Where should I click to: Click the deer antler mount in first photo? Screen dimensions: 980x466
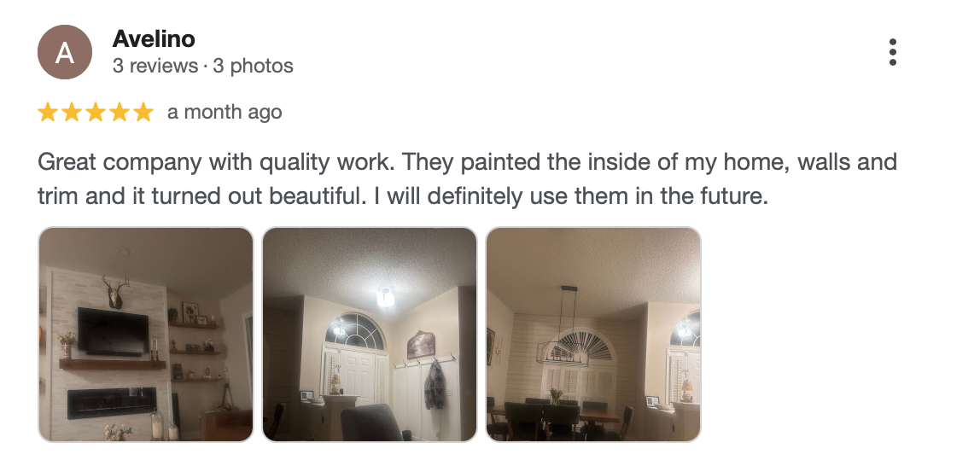[115, 292]
